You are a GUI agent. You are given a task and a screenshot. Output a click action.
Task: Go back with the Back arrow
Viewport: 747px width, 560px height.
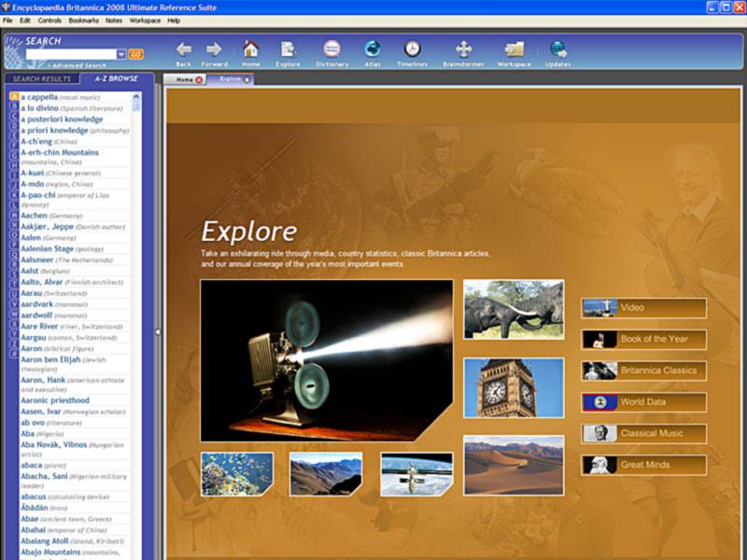[183, 53]
